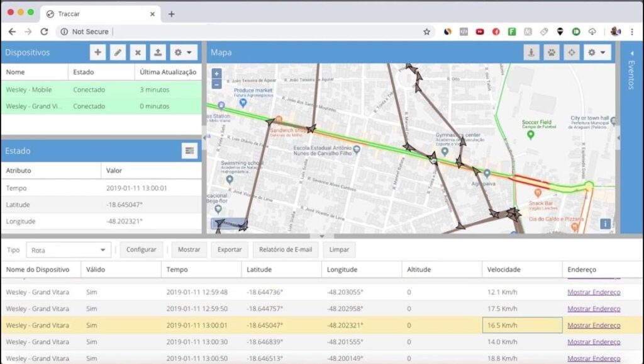Viewport: 644px width, 364px height.
Task: Click the Configurar button
Action: point(141,250)
